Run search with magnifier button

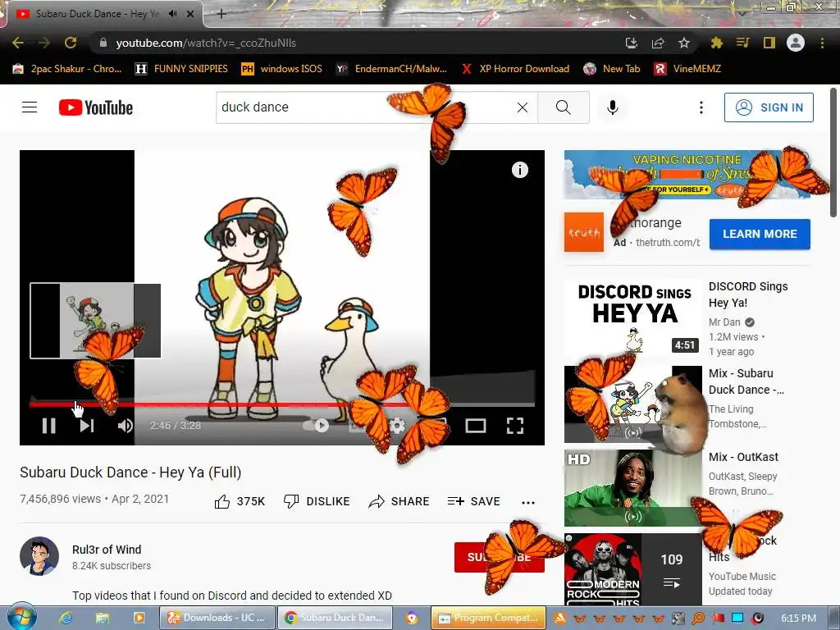[x=564, y=107]
